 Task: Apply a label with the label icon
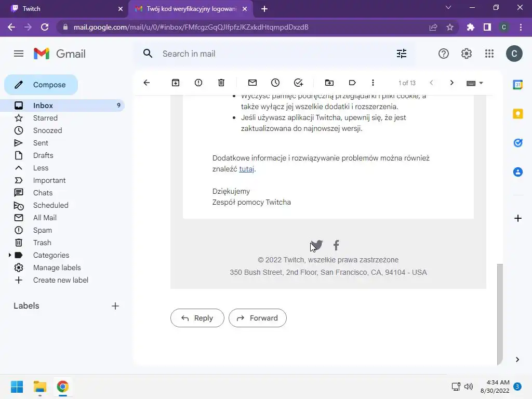pyautogui.click(x=352, y=83)
